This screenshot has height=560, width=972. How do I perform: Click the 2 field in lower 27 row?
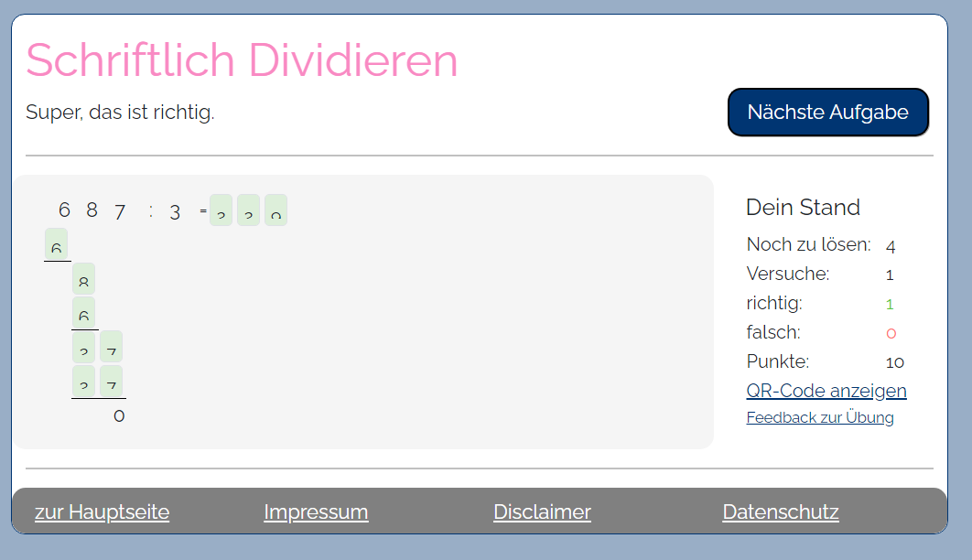[x=83, y=382]
